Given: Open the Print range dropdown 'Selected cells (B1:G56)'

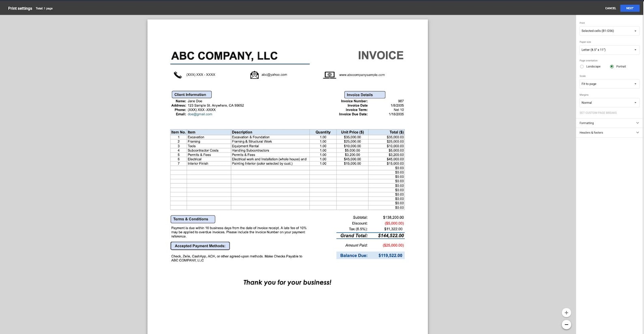Looking at the screenshot, I should point(609,31).
